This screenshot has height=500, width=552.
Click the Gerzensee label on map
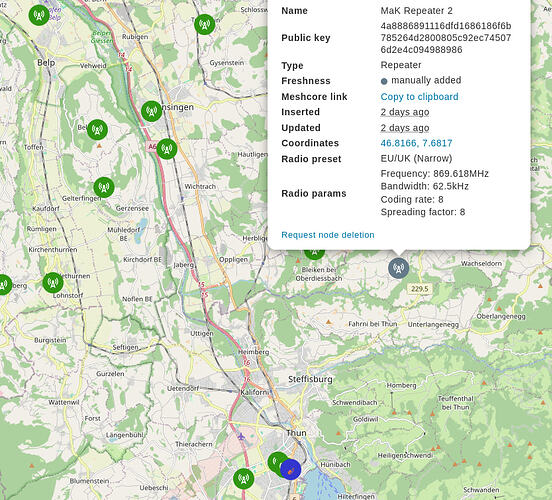(132, 208)
